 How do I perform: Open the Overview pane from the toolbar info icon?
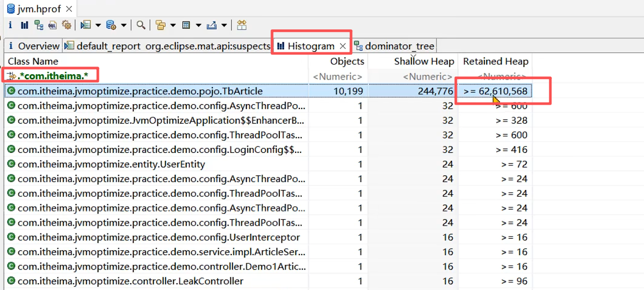(10, 25)
